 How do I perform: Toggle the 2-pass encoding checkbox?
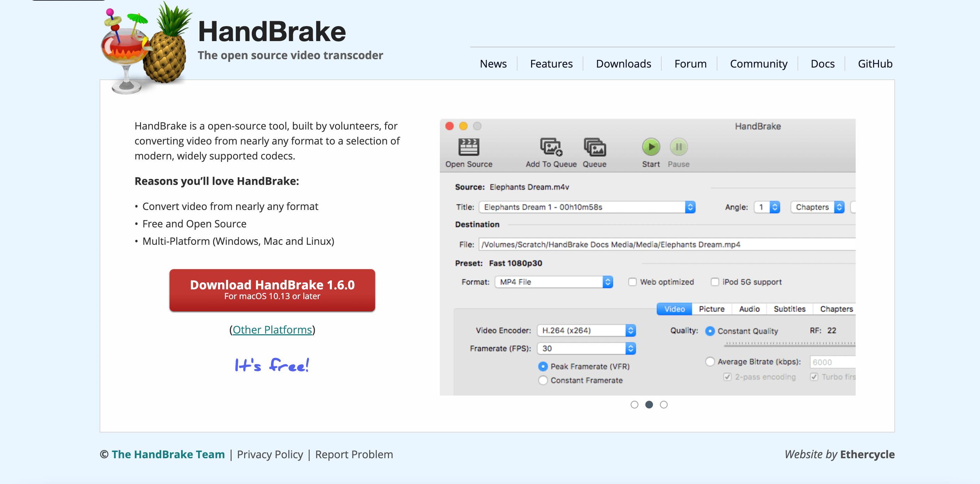728,377
